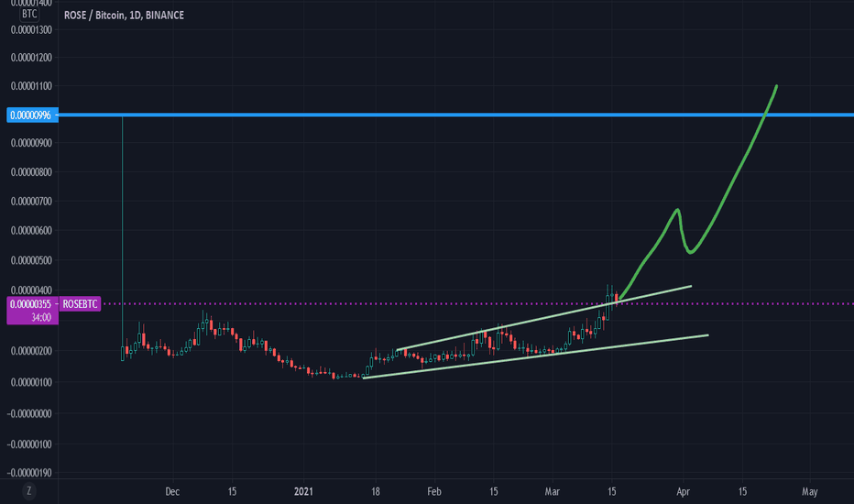The height and width of the screenshot is (504, 854).
Task: Click the Z timezone button
Action: [x=29, y=491]
